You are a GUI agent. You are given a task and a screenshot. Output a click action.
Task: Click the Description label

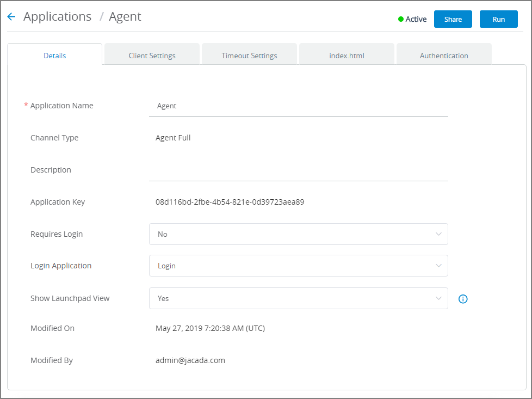click(x=51, y=170)
